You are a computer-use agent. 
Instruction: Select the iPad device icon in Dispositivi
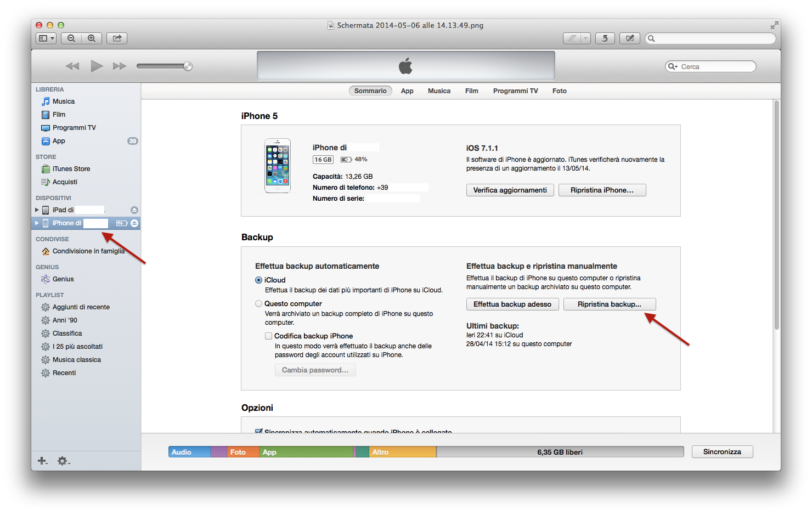46,210
